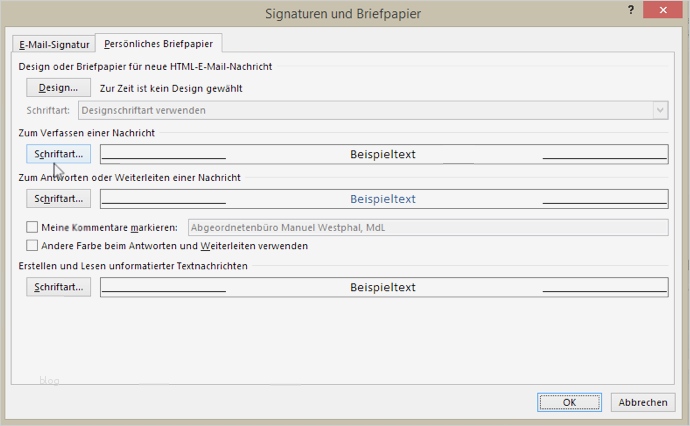
Task: Click the 'Zur Zeit ist kein Design gewählt' text
Action: [x=171, y=88]
